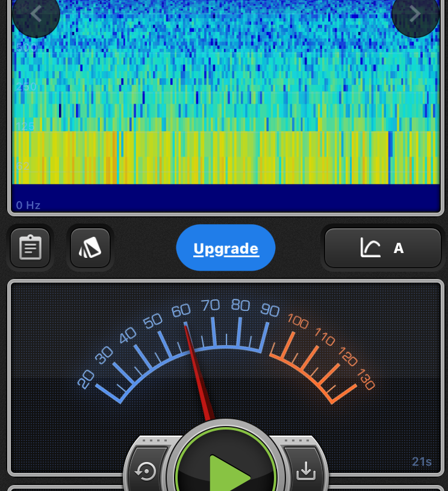The image size is (448, 491).
Task: Tap the 90 mark on the blue scale
Action: (x=270, y=310)
